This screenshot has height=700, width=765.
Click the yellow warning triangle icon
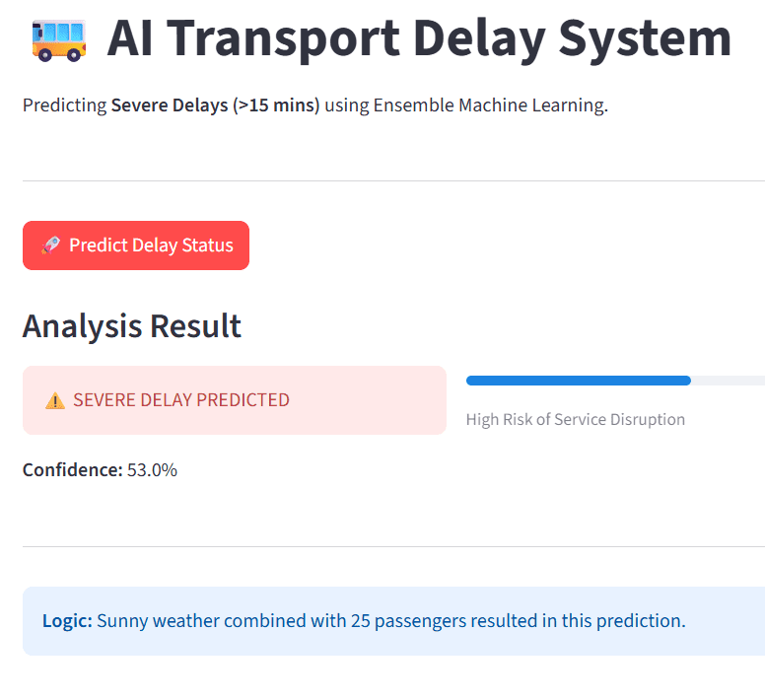click(55, 400)
